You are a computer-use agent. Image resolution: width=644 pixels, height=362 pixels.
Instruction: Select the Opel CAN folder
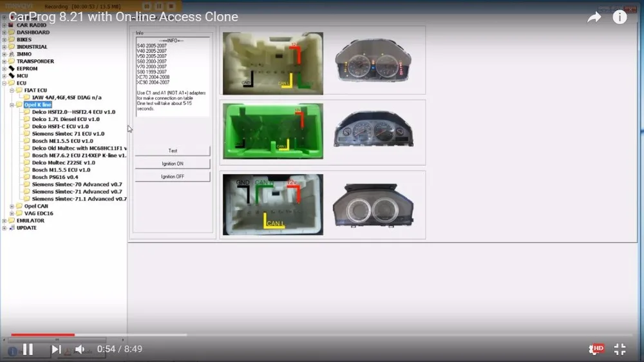[36, 206]
